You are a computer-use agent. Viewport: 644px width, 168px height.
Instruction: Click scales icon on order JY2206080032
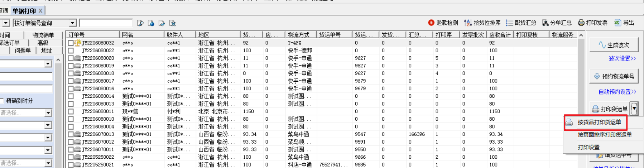click(x=78, y=43)
